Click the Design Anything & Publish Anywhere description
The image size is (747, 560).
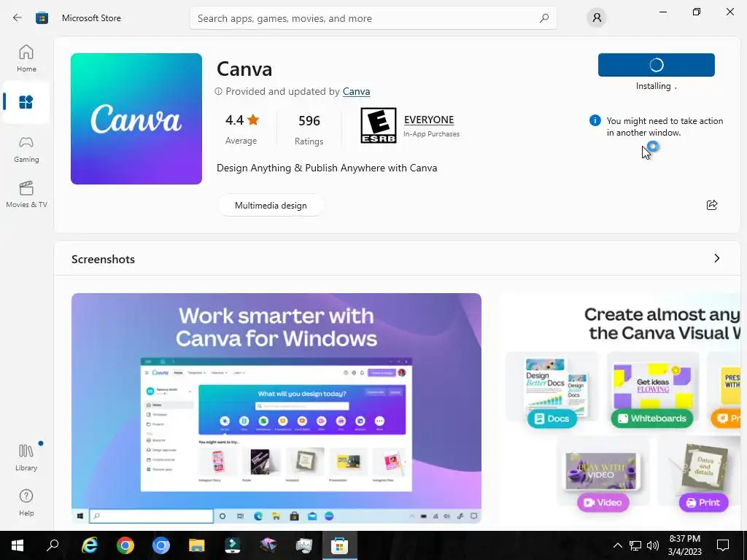coord(327,168)
